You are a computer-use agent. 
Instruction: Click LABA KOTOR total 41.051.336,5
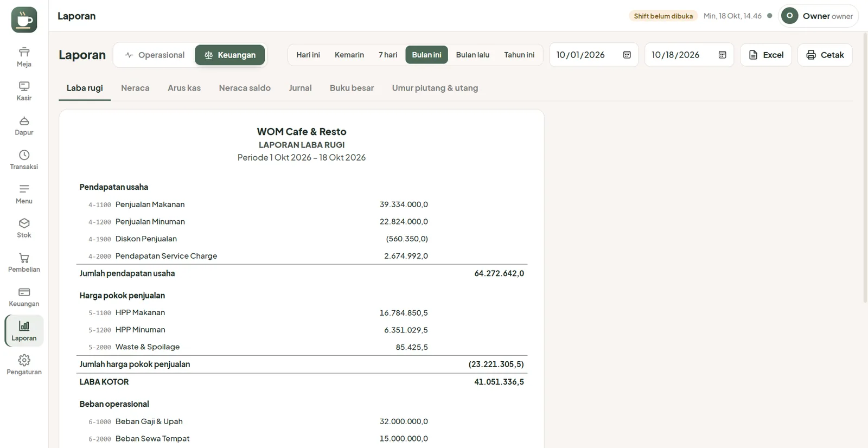499,382
